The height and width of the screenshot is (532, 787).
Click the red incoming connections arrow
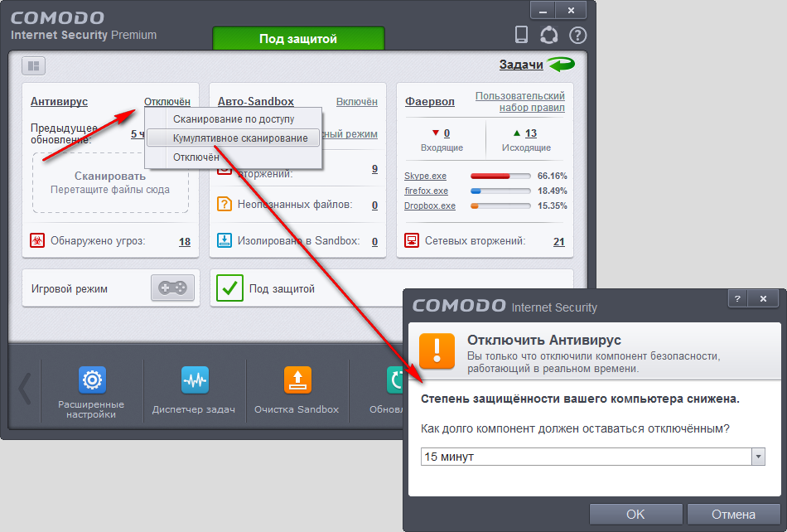(436, 133)
